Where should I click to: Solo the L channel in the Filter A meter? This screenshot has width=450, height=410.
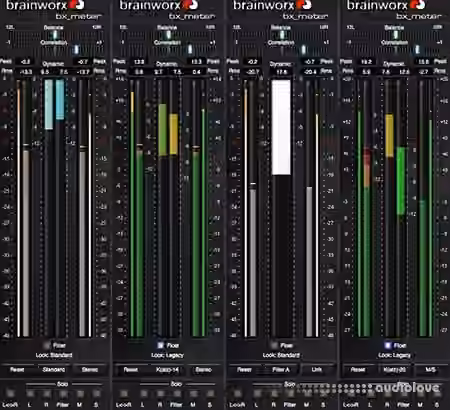pyautogui.click(x=257, y=394)
